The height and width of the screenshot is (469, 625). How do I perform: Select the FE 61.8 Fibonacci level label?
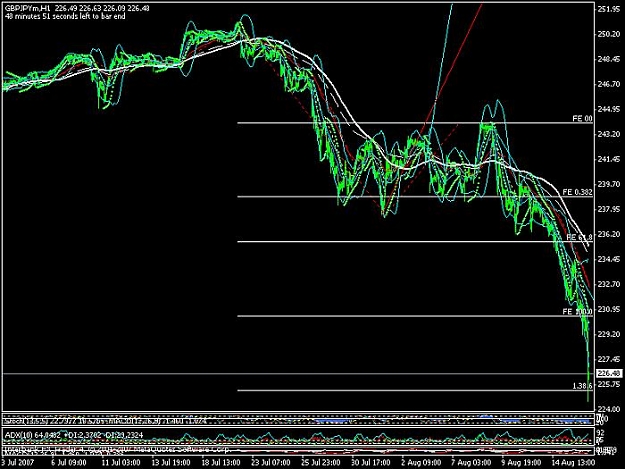[579, 237]
